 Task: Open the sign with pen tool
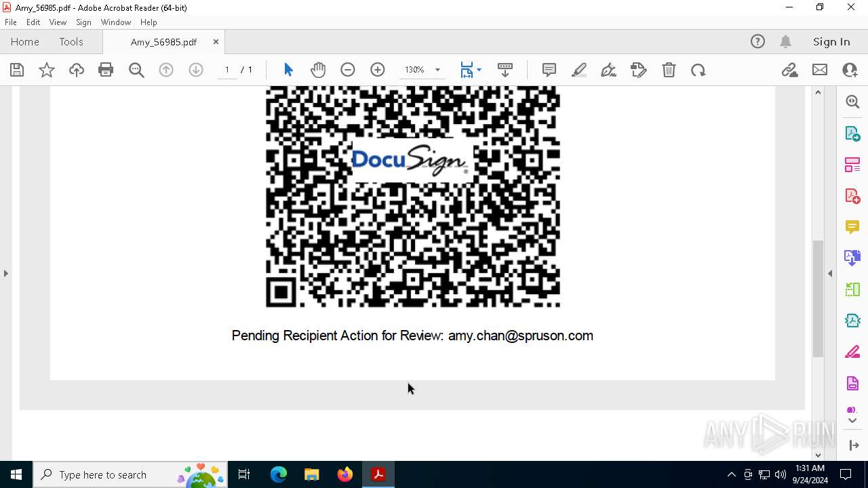[x=609, y=70]
